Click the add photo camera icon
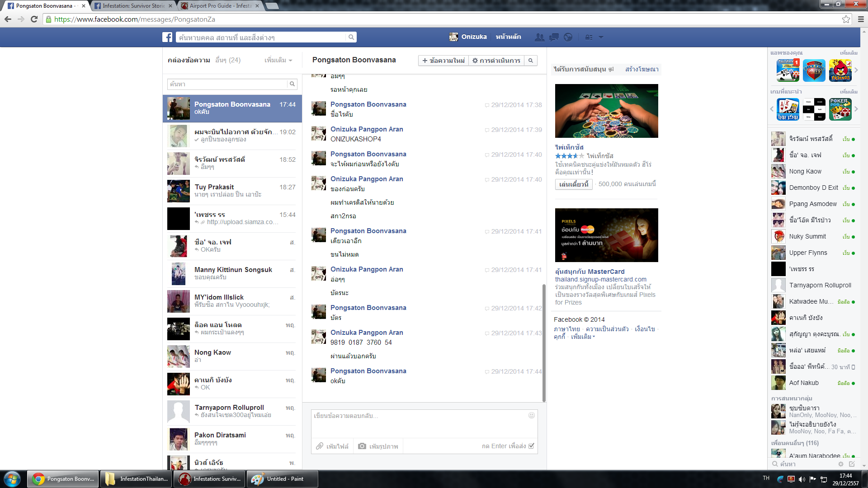Screen dimensions: 868x488 362,446
